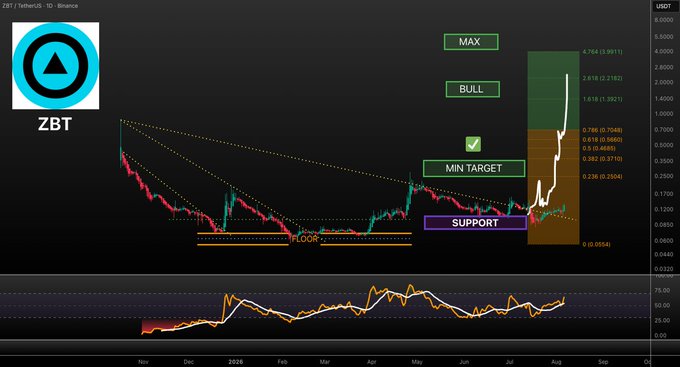Click the green checkmark icon
Image resolution: width=680 pixels, height=367 pixels.
click(473, 144)
